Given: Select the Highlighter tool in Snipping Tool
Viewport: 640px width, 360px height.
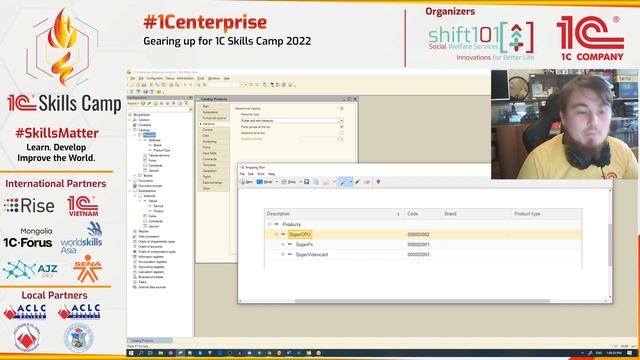Looking at the screenshot, I should [x=358, y=182].
